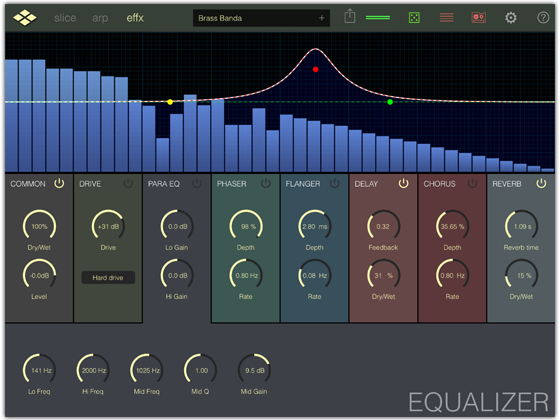
Task: Switch to the slice tab
Action: 65,18
